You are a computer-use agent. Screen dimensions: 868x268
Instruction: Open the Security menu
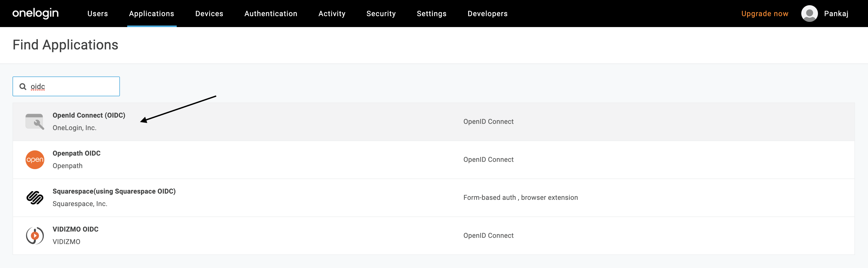pyautogui.click(x=381, y=14)
